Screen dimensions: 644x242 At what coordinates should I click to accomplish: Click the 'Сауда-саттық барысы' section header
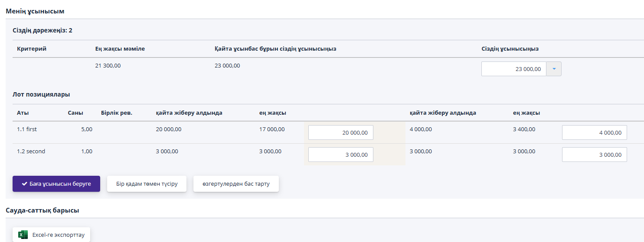42,210
